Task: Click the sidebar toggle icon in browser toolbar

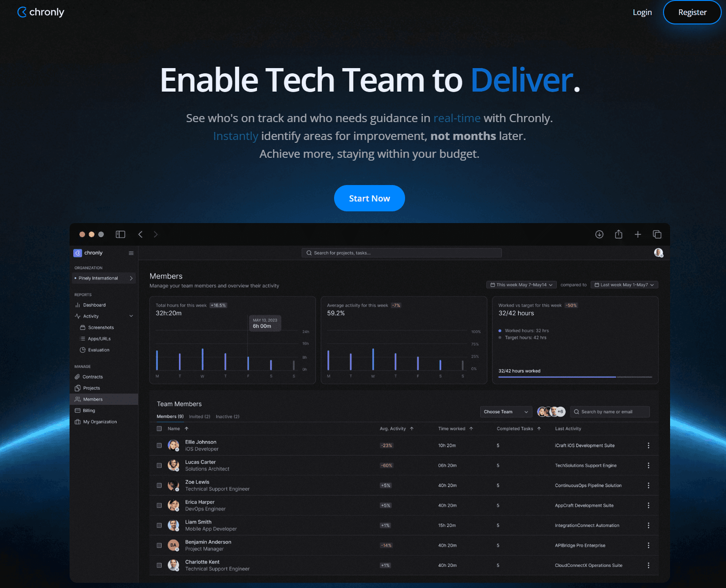Action: [120, 234]
